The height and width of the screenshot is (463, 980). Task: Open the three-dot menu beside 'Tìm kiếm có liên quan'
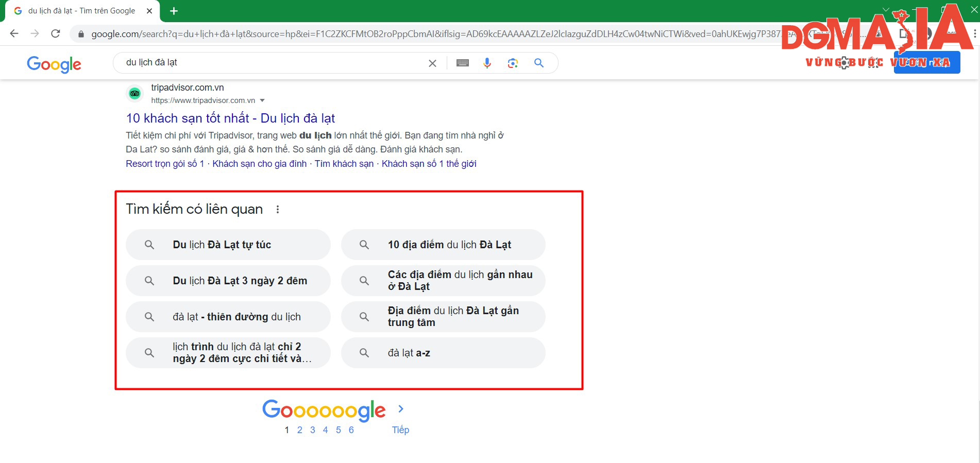278,210
